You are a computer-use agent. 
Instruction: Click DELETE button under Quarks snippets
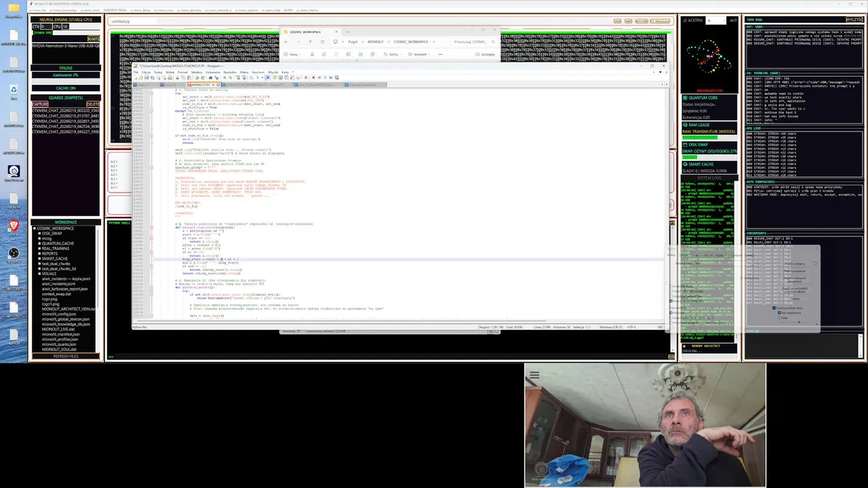point(93,104)
